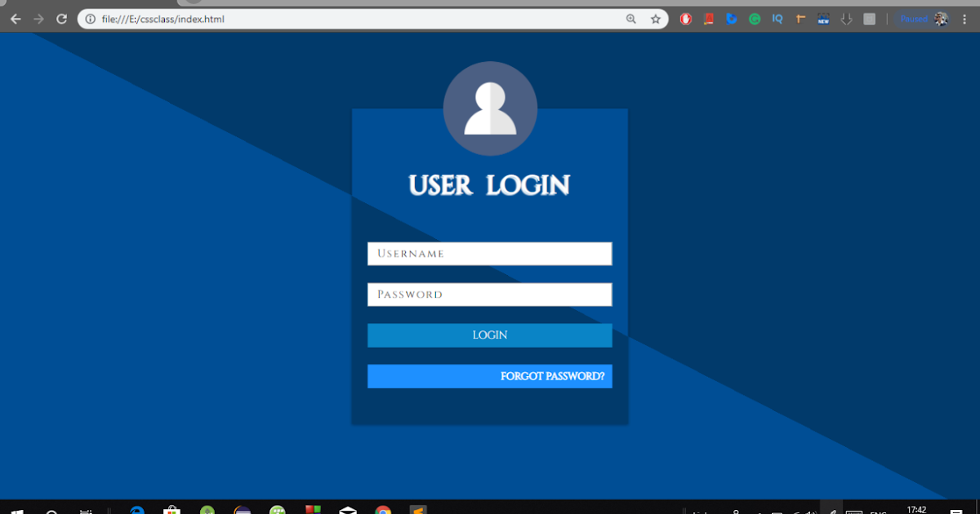Open the AdBlock extension icon
This screenshot has height=514, width=980.
tap(686, 19)
